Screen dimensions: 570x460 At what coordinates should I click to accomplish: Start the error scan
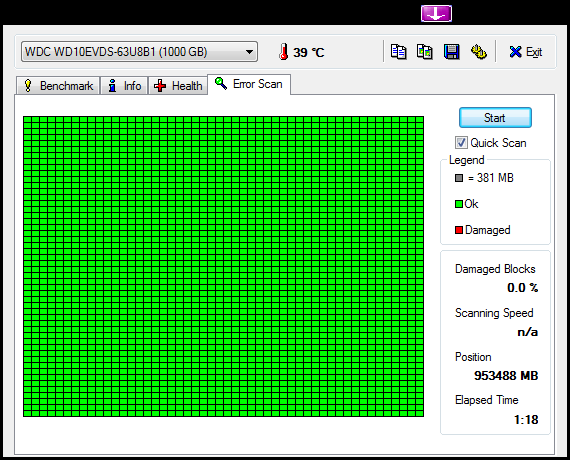(x=495, y=117)
